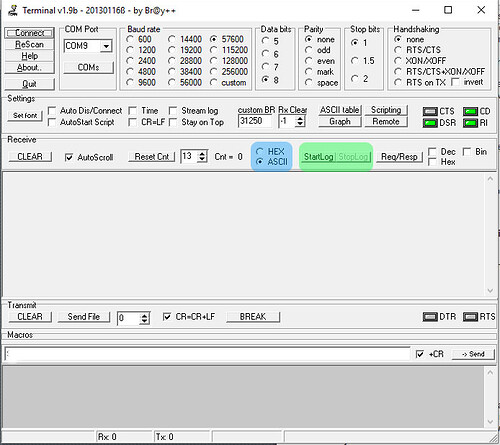Click the custom BR input field
This screenshot has width=500, height=445.
pos(255,121)
